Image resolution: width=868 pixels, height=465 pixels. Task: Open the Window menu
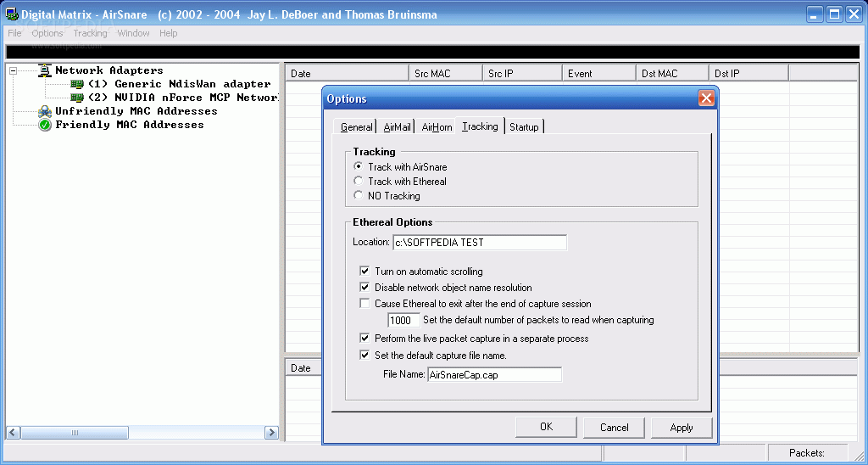click(x=133, y=33)
